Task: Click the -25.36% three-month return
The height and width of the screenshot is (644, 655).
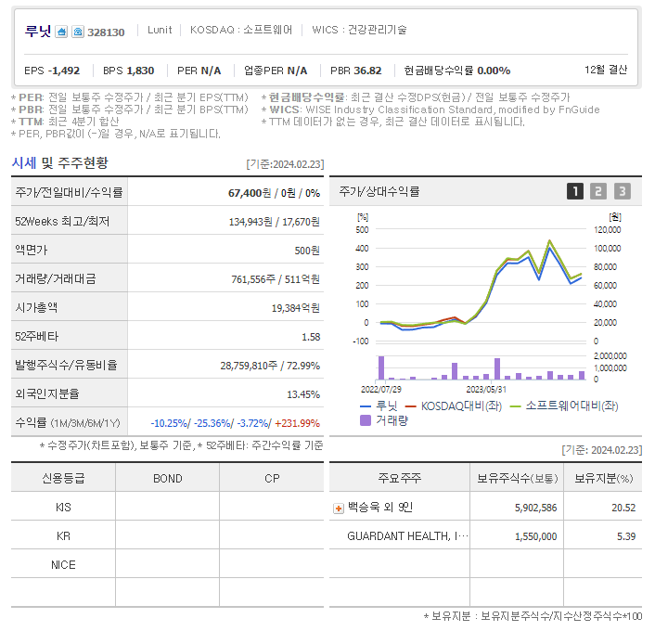Action: pos(213,423)
